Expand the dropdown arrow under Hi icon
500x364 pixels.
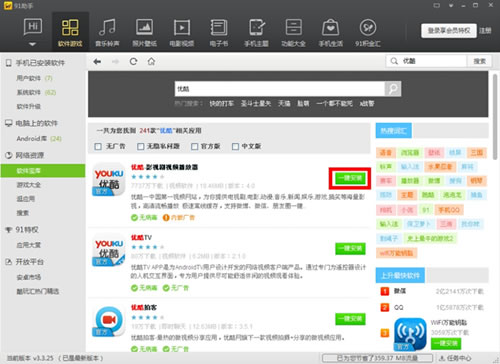[x=32, y=44]
